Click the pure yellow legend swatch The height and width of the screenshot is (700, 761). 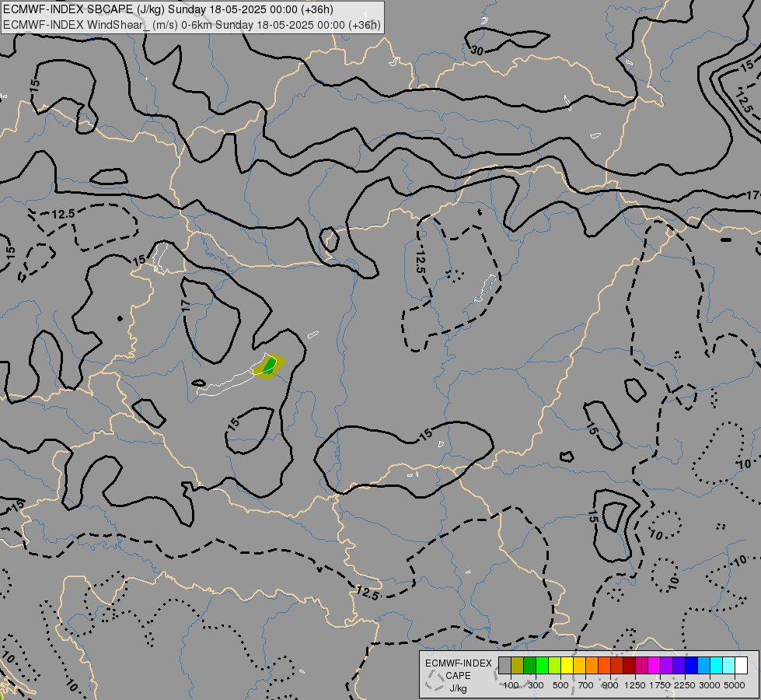click(x=567, y=666)
